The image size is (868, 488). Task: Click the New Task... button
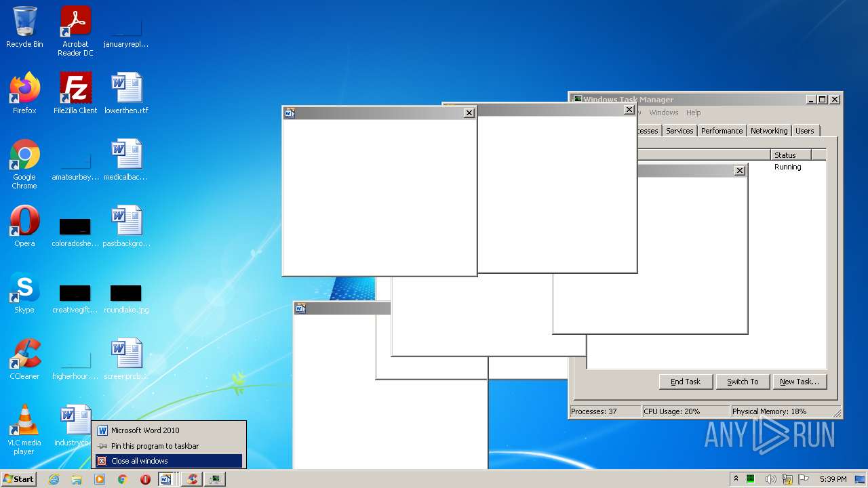coord(800,382)
